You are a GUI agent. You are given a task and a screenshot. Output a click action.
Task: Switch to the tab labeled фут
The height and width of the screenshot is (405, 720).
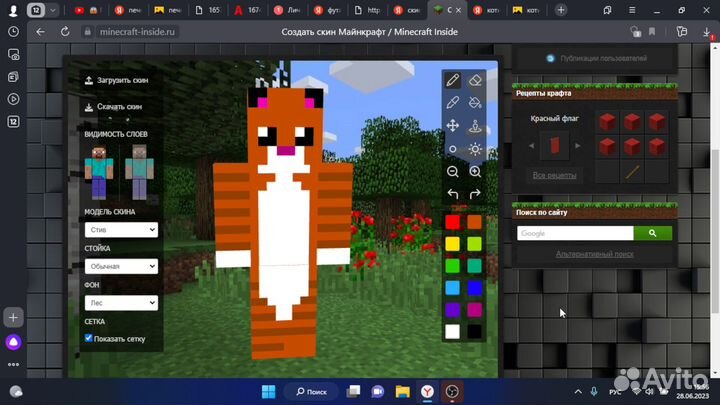click(x=327, y=10)
